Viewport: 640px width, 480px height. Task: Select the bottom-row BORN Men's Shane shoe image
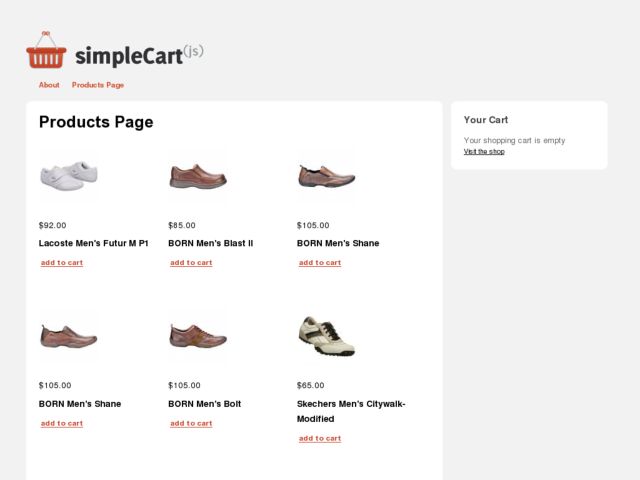(69, 337)
